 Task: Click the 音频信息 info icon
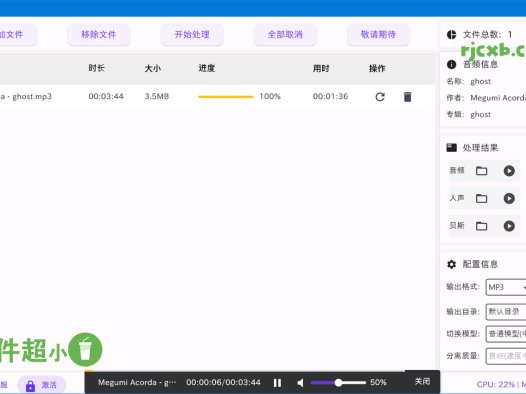click(x=452, y=64)
